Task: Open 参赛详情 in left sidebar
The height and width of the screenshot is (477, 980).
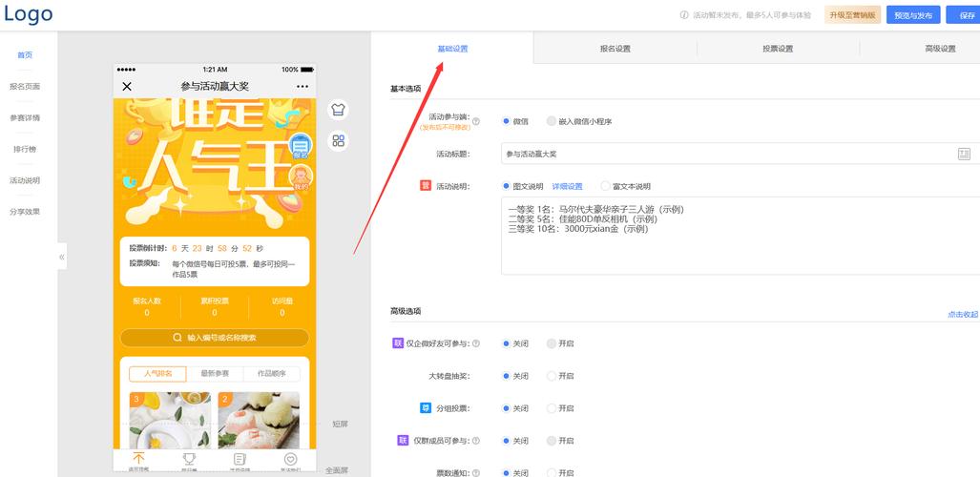Action: pyautogui.click(x=25, y=117)
